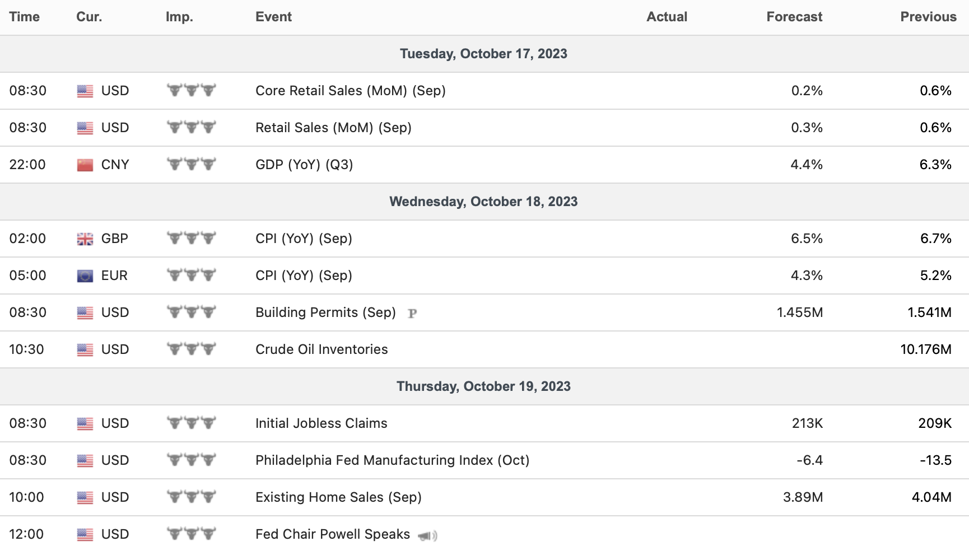Sort by the Time column header
The height and width of the screenshot is (560, 969).
(x=25, y=17)
